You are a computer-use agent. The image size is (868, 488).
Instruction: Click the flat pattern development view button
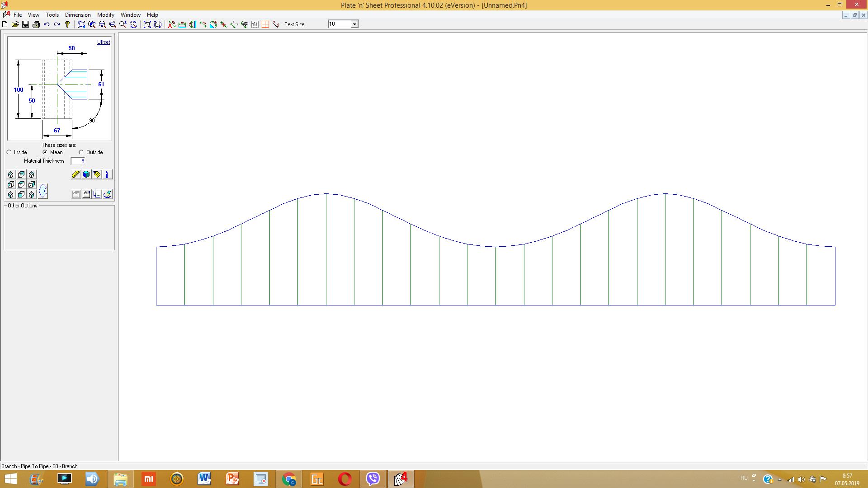pos(43,191)
